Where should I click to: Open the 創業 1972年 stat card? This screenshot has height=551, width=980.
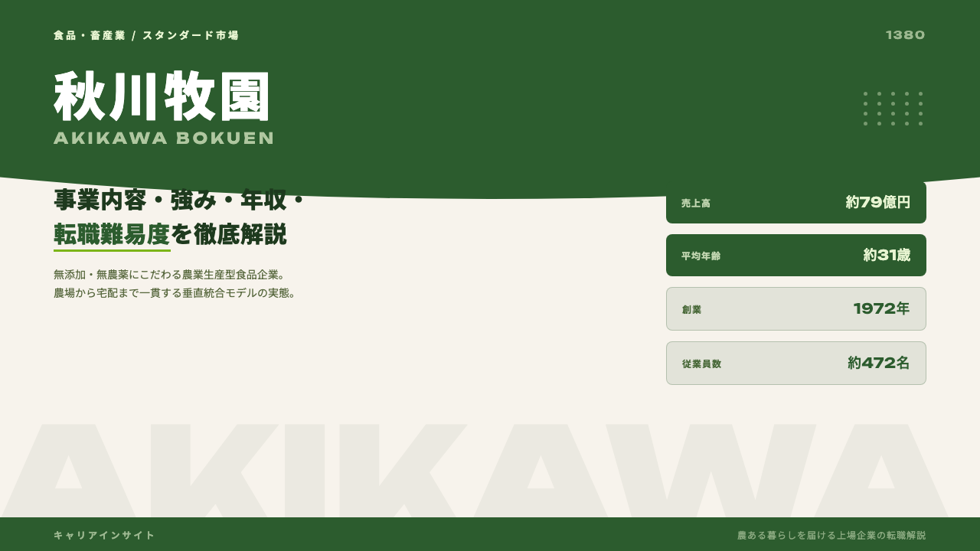[796, 308]
